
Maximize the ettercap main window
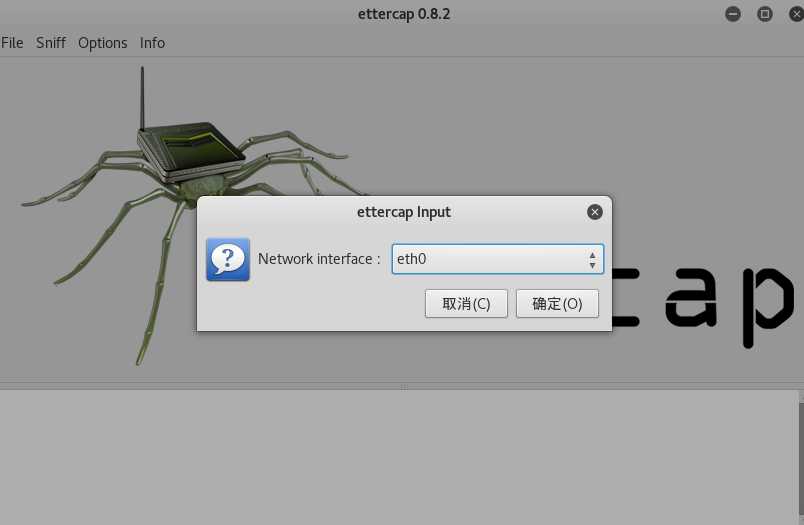click(765, 14)
